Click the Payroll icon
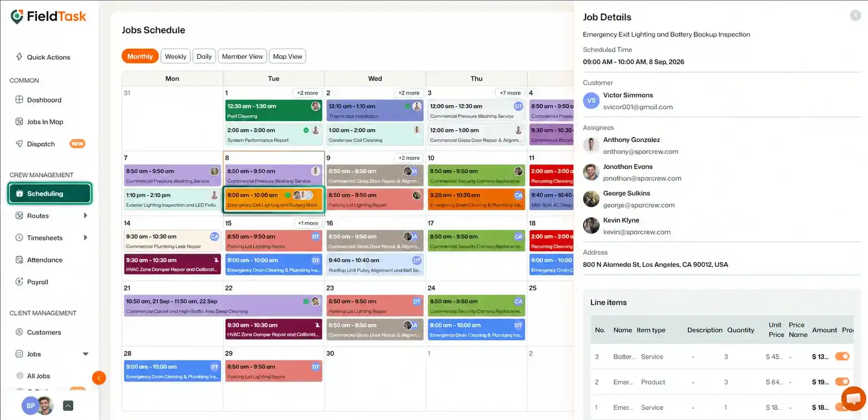This screenshot has width=868, height=420. 19,281
